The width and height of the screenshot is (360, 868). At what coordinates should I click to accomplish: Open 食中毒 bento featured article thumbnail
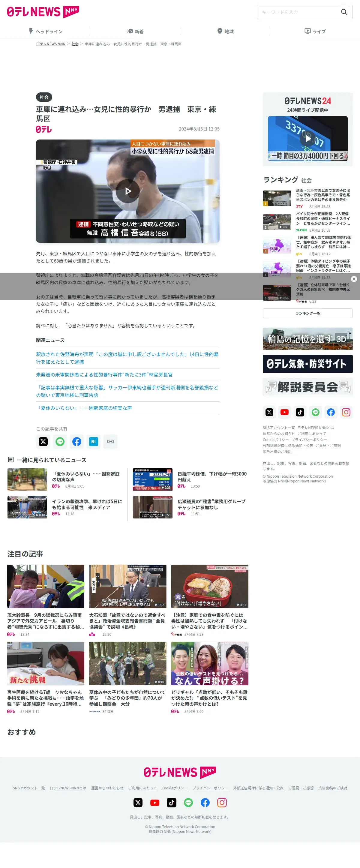tap(210, 586)
